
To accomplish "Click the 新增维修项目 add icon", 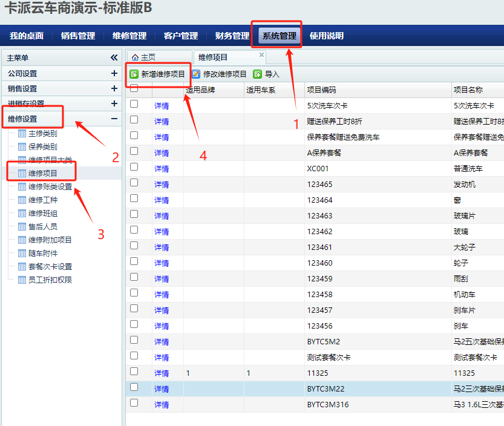I will click(134, 74).
